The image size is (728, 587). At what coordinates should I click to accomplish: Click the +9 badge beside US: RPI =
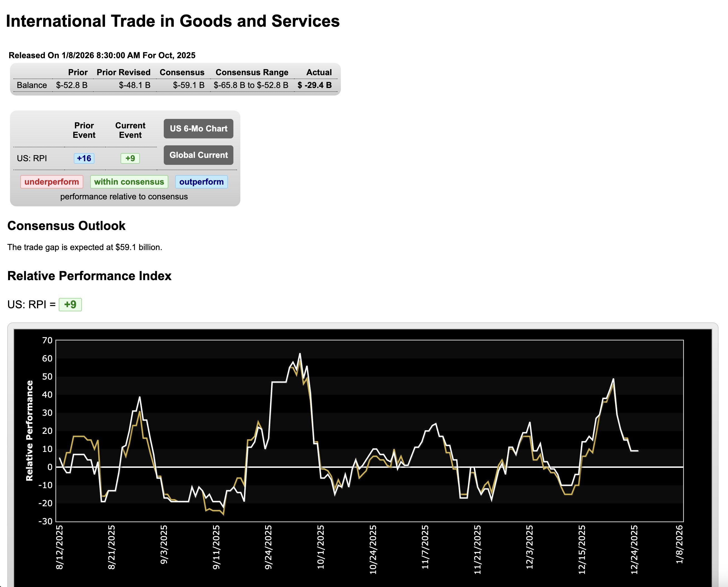[70, 304]
